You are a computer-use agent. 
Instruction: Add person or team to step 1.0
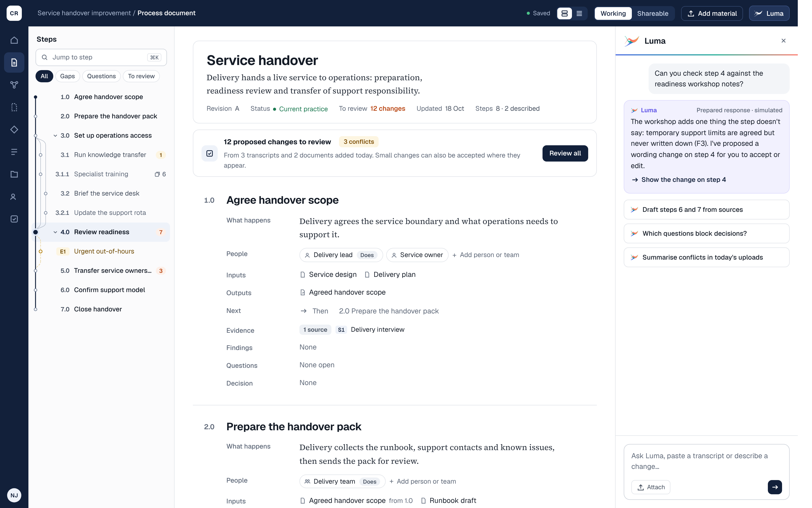point(485,255)
